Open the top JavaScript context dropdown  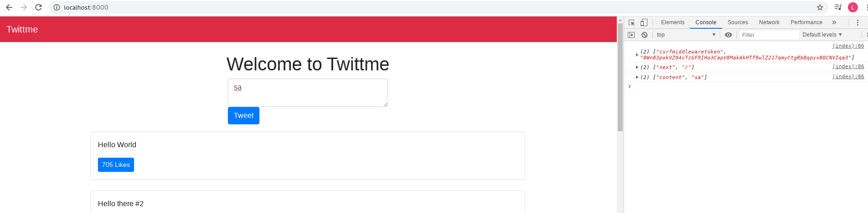(686, 35)
